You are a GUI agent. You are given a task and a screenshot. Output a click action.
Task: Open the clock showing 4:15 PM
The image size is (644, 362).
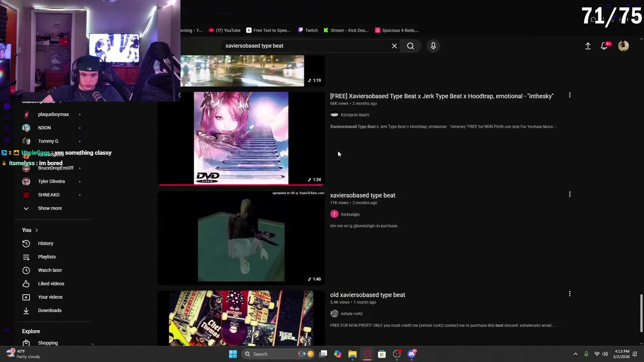622,354
